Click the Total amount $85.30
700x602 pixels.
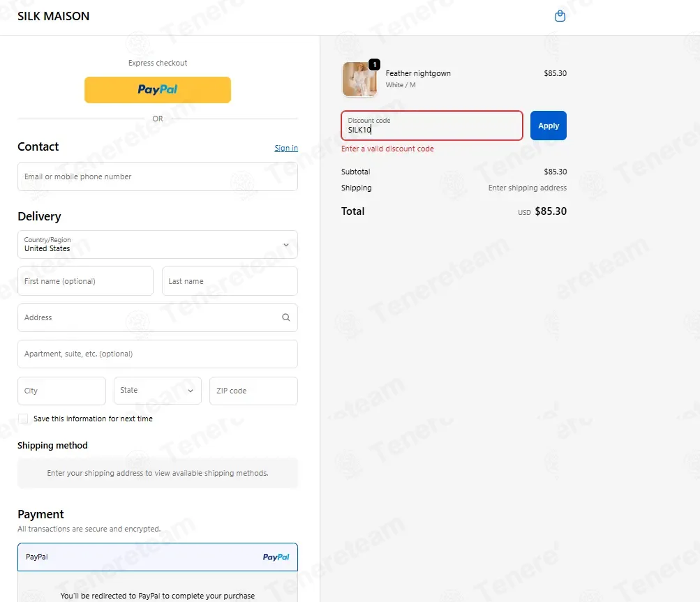551,211
